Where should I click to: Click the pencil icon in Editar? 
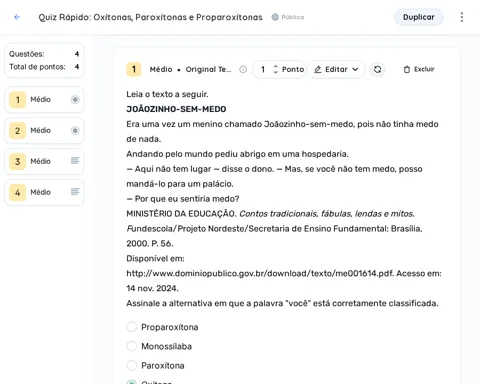(x=318, y=69)
